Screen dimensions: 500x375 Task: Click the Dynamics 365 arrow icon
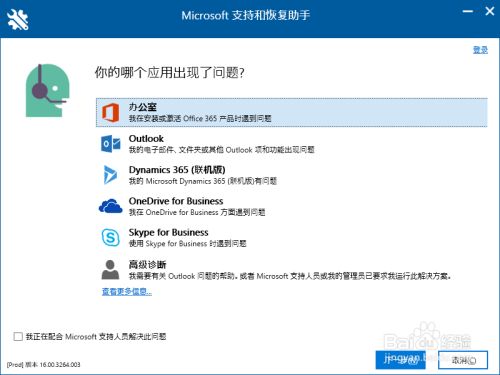pos(110,175)
